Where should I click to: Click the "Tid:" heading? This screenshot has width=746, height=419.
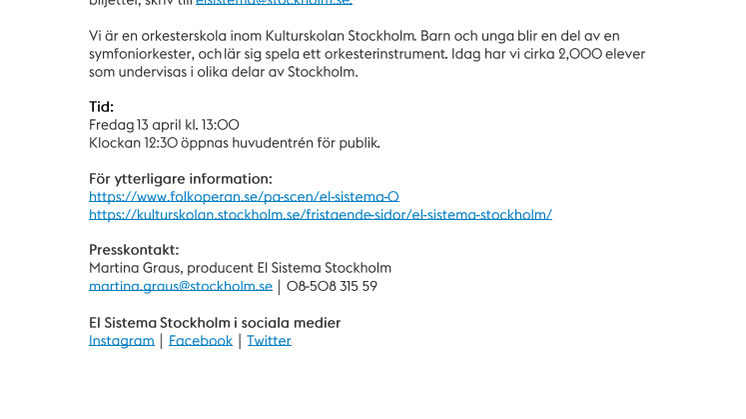pyautogui.click(x=101, y=107)
